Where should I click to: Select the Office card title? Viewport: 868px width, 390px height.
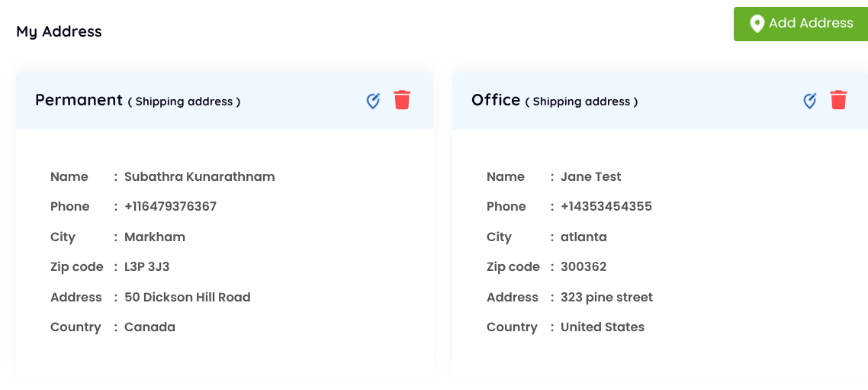pyautogui.click(x=496, y=100)
